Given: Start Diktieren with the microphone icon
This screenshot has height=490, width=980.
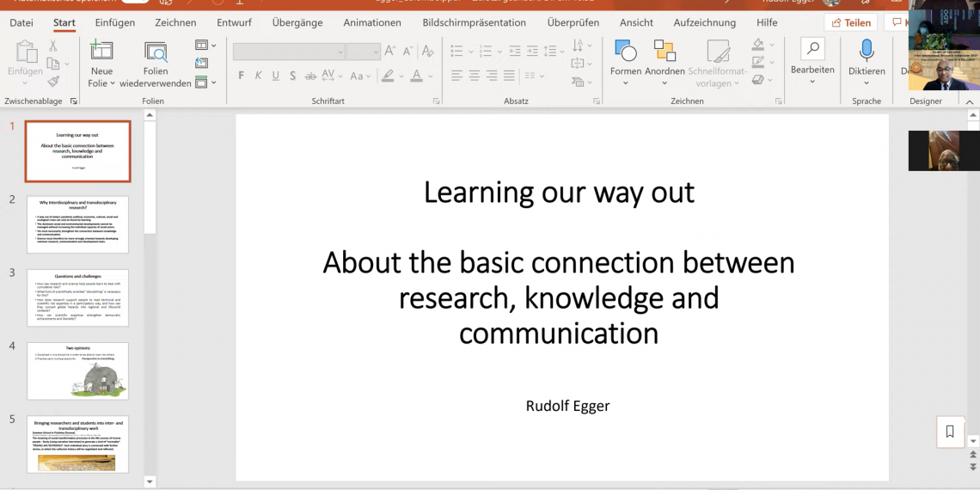Looking at the screenshot, I should point(867,50).
